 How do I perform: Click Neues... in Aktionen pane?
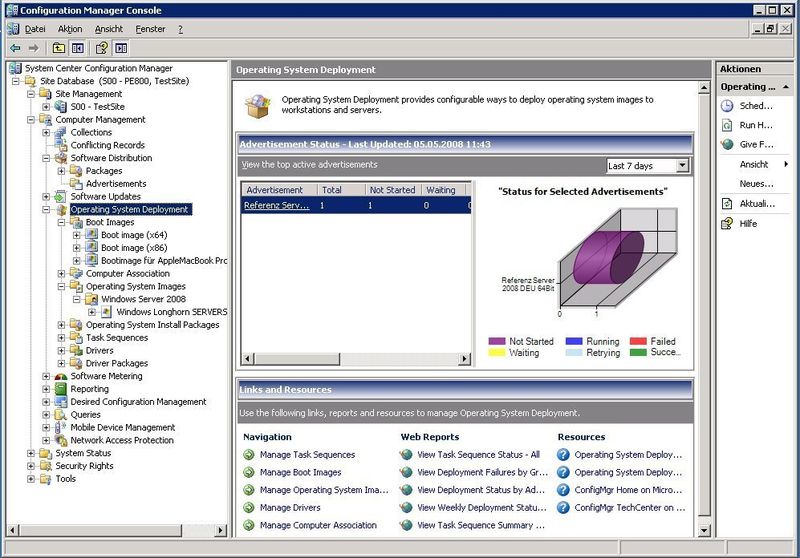point(756,184)
